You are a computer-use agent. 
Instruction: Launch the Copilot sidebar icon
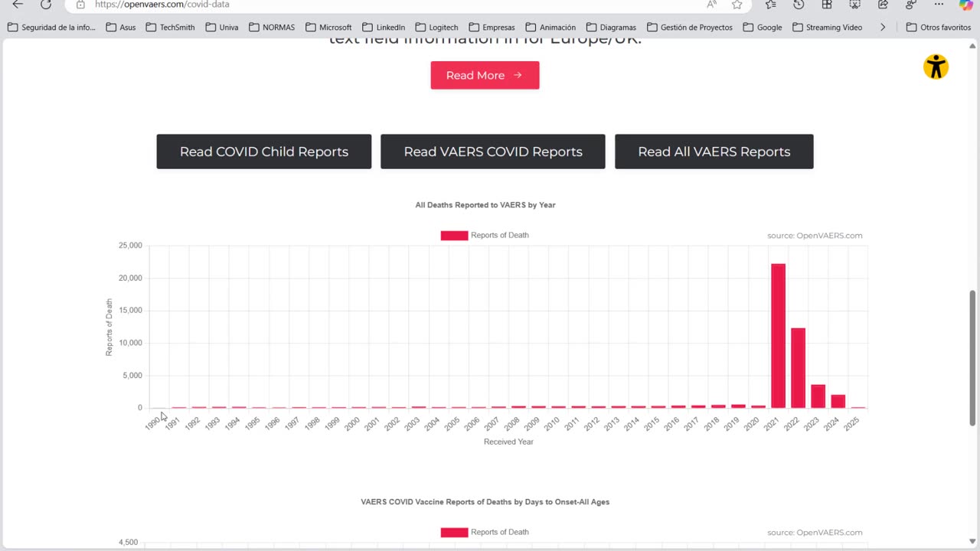pyautogui.click(x=966, y=5)
